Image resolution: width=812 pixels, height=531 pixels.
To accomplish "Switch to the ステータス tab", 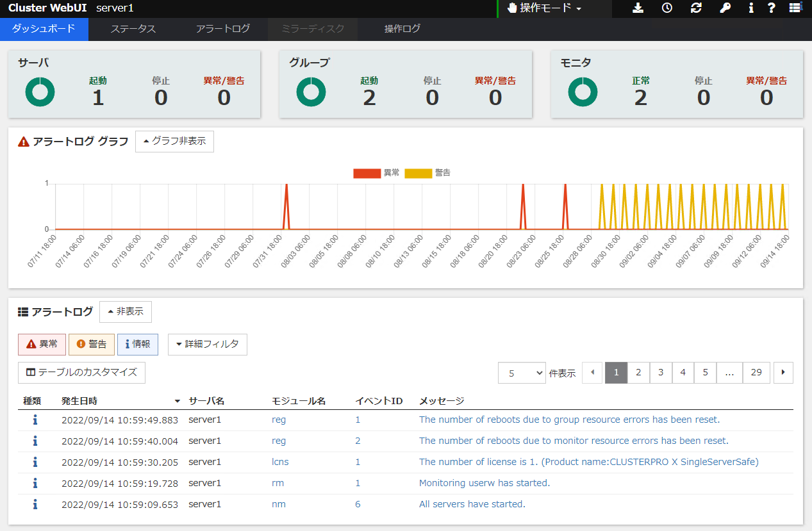I will [133, 29].
